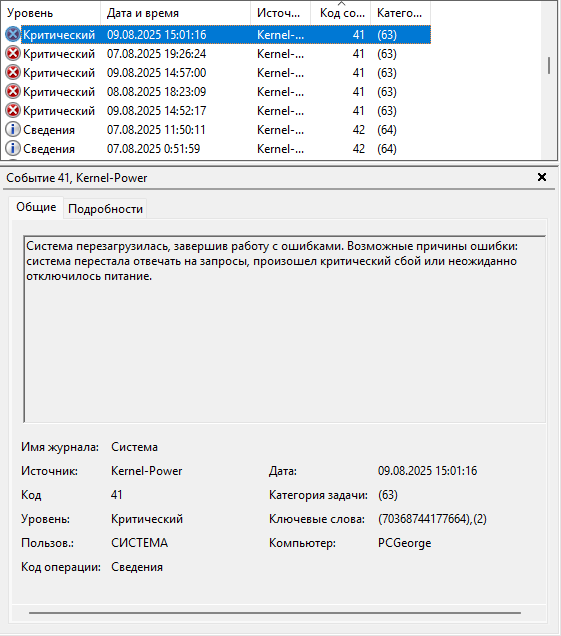Click info icon of 07.08.2025 11:50:11 event

13,130
